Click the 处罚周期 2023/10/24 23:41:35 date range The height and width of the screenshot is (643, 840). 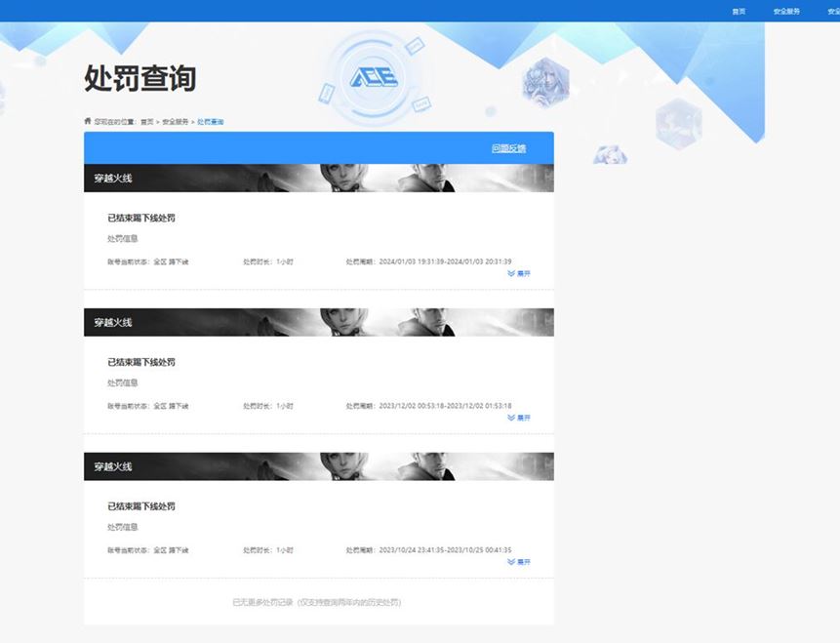[428, 549]
